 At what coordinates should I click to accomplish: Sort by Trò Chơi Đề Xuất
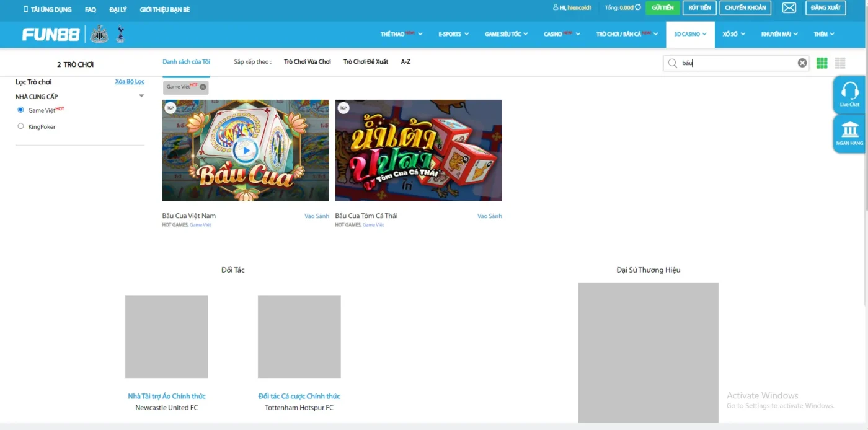pyautogui.click(x=366, y=62)
